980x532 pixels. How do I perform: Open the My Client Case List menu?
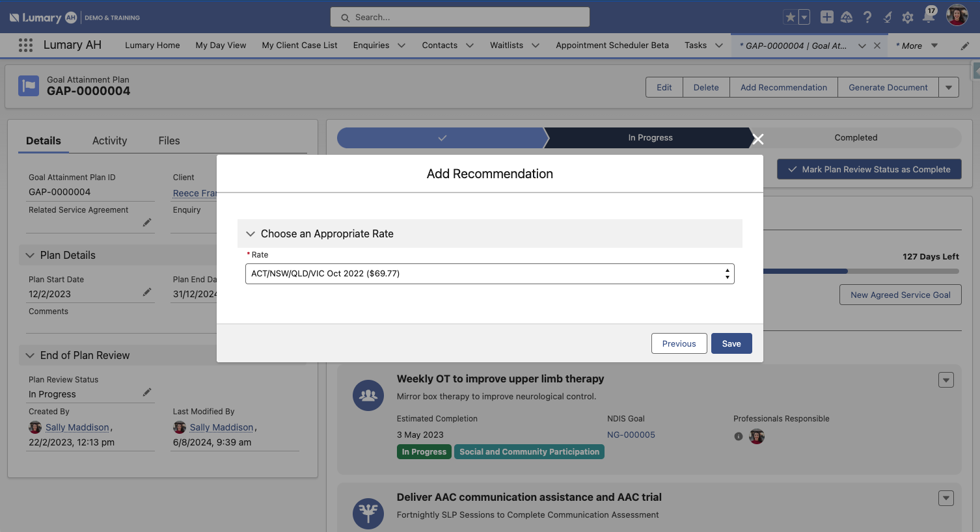(x=299, y=45)
